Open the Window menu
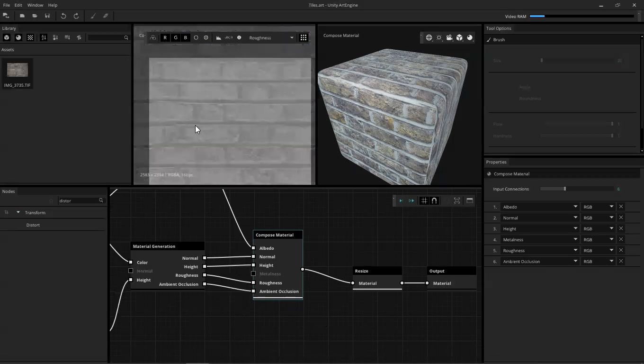 point(35,5)
